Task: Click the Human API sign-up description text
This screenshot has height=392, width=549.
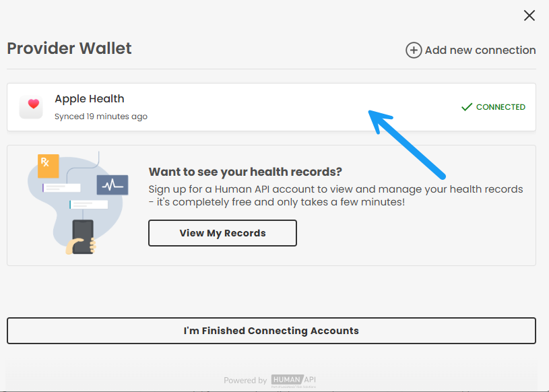Action: pyautogui.click(x=335, y=195)
